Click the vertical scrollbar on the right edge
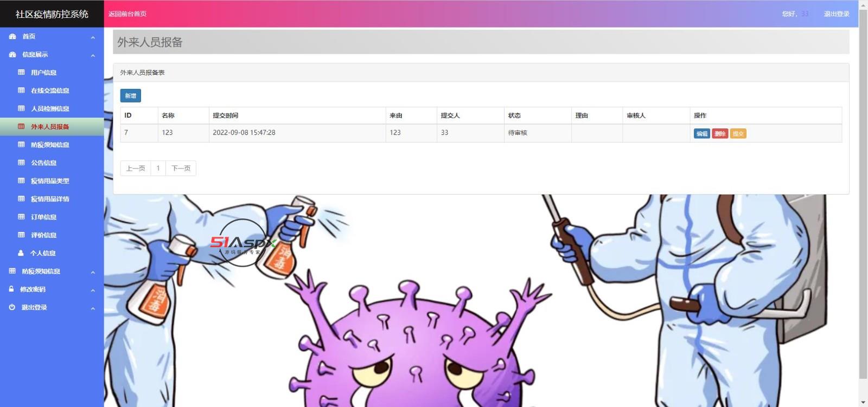 (x=863, y=193)
